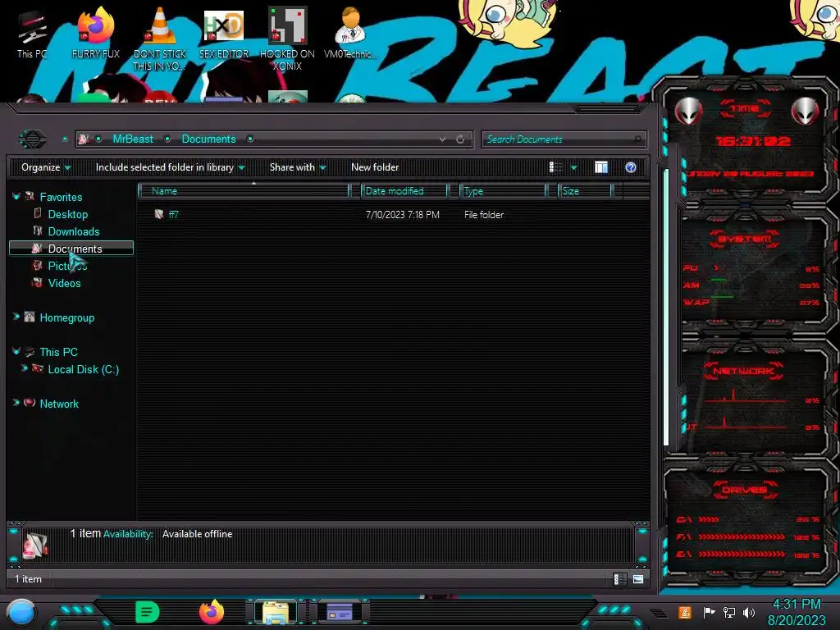Image resolution: width=840 pixels, height=630 pixels.
Task: Click the 1 item status bar text
Action: pos(28,579)
